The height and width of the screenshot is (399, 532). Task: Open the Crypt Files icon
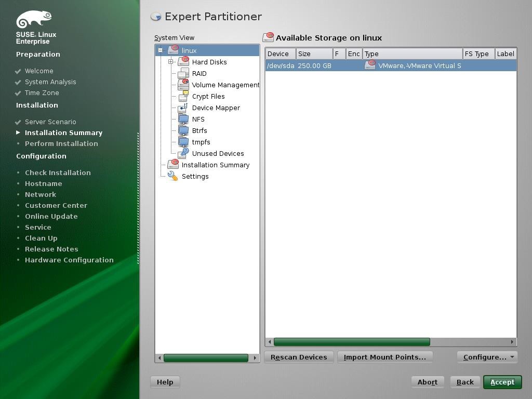[x=183, y=96]
